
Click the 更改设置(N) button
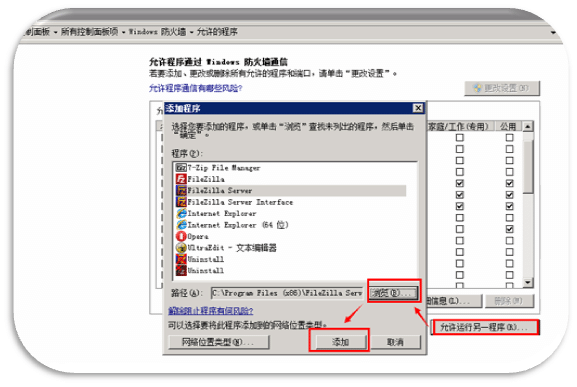502,88
